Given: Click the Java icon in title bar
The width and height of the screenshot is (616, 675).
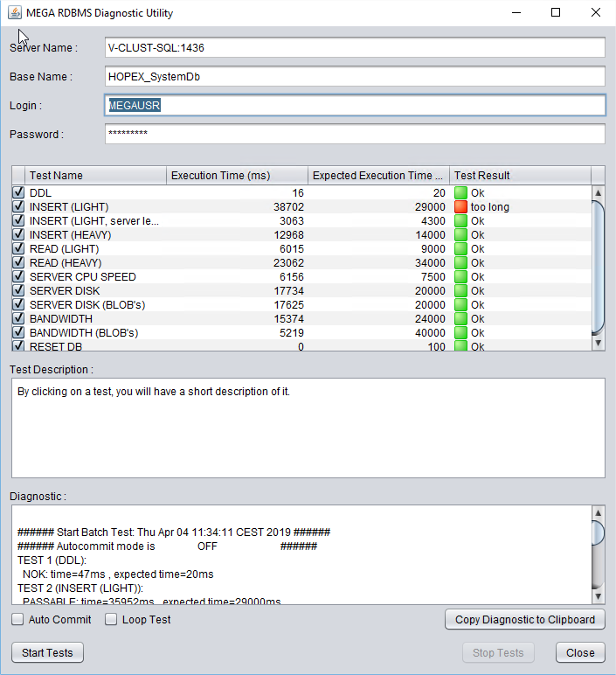Looking at the screenshot, I should [x=13, y=13].
